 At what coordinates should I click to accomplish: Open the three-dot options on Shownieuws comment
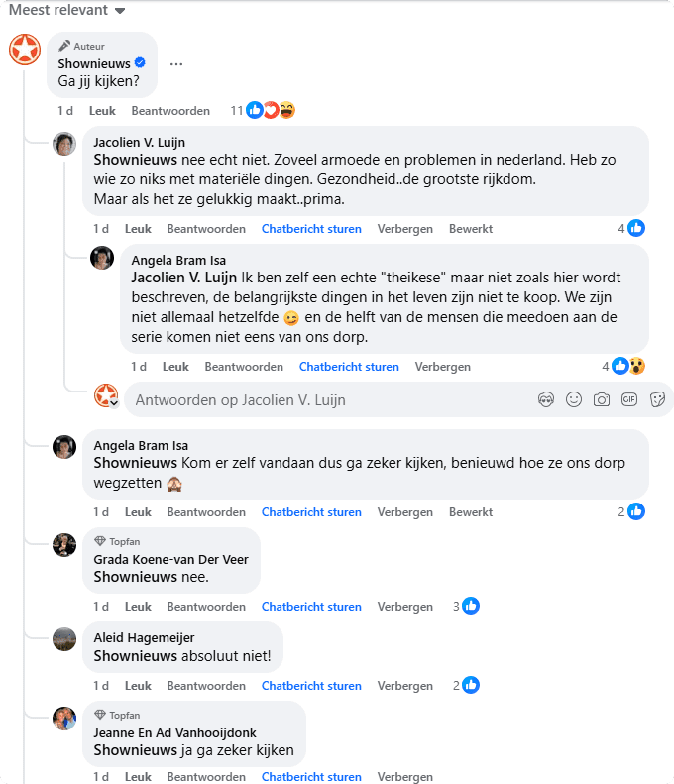[x=176, y=64]
